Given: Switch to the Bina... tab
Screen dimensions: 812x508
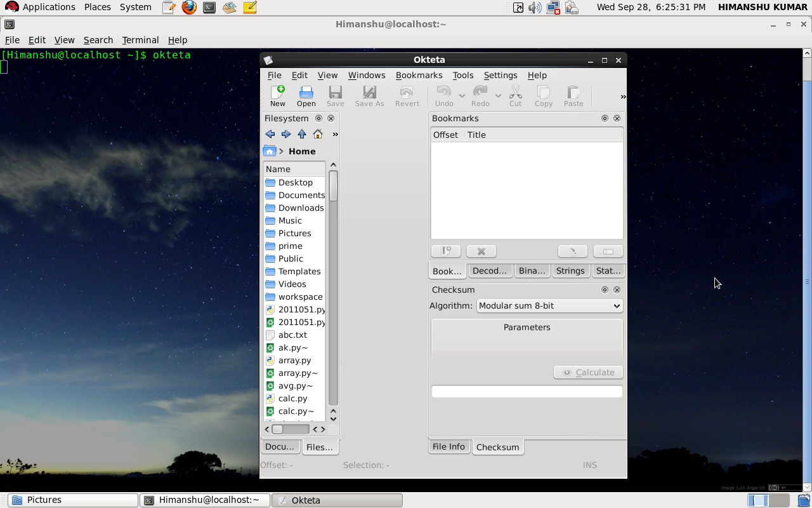Looking at the screenshot, I should (532, 271).
